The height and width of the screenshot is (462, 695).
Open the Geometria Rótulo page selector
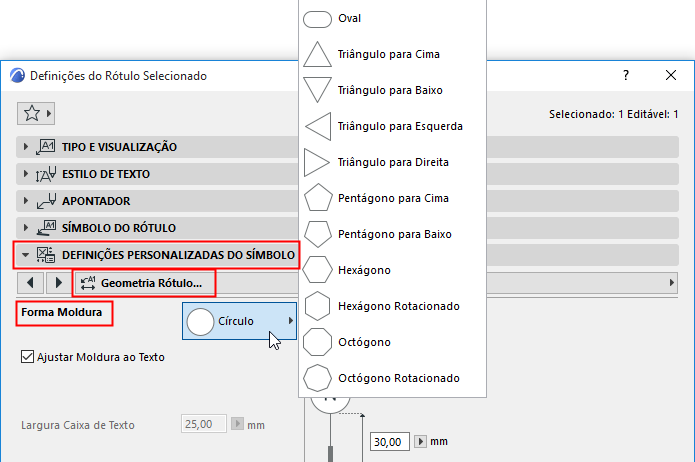(x=144, y=283)
